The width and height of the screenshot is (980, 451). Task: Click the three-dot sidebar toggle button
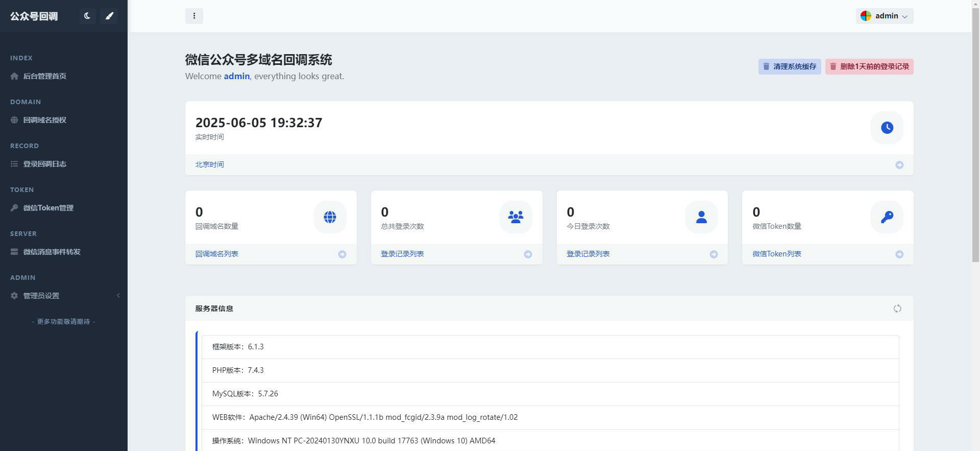pos(194,16)
